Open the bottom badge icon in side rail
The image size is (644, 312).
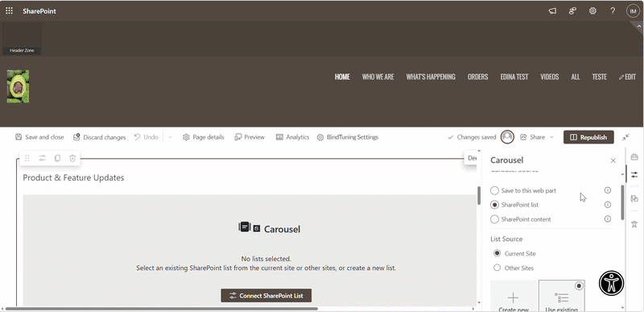634,224
